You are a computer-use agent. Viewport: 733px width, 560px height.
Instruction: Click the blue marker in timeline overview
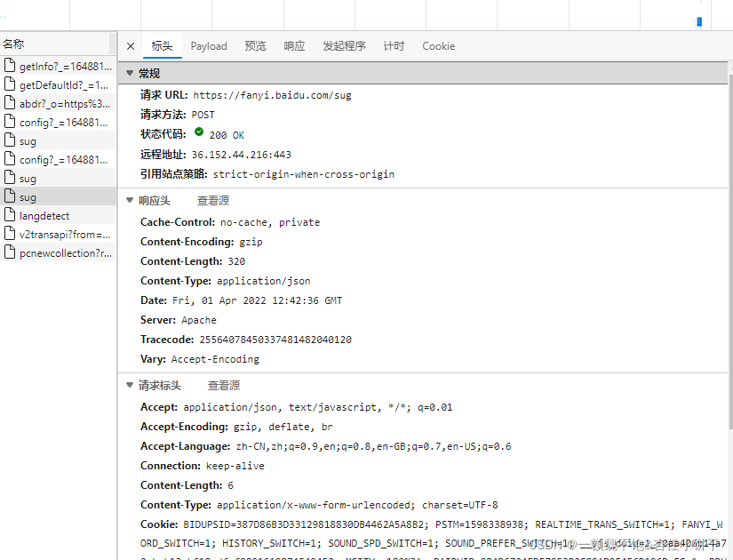699,21
